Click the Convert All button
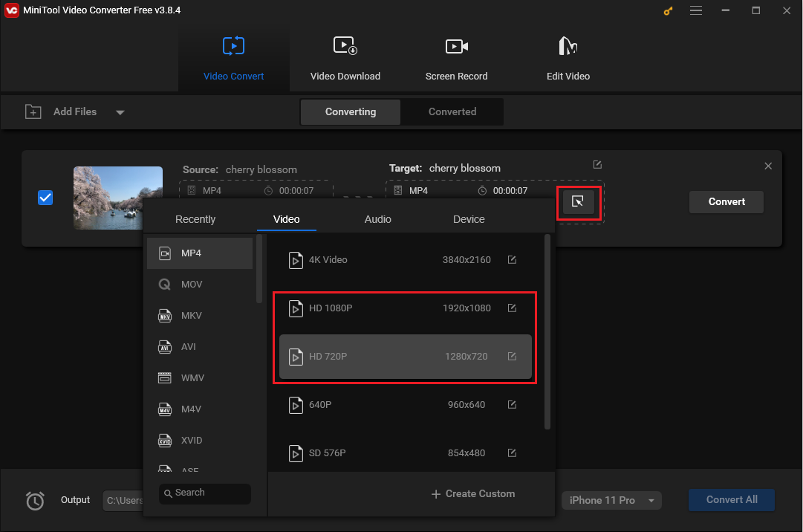Image resolution: width=803 pixels, height=532 pixels. click(x=731, y=500)
